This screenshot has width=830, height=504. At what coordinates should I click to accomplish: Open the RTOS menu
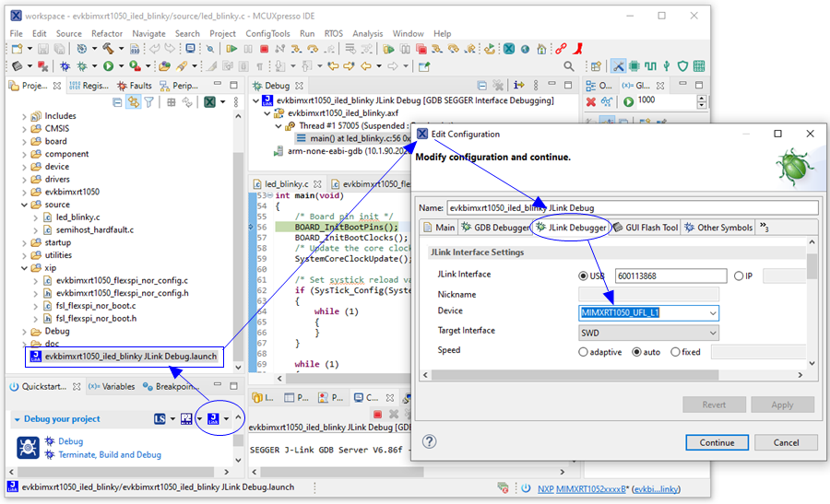coord(334,33)
